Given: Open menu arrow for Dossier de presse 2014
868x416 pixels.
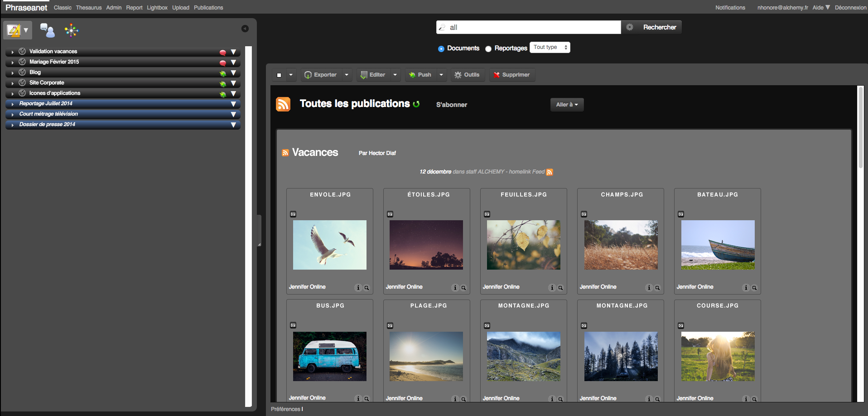Looking at the screenshot, I should coord(233,125).
